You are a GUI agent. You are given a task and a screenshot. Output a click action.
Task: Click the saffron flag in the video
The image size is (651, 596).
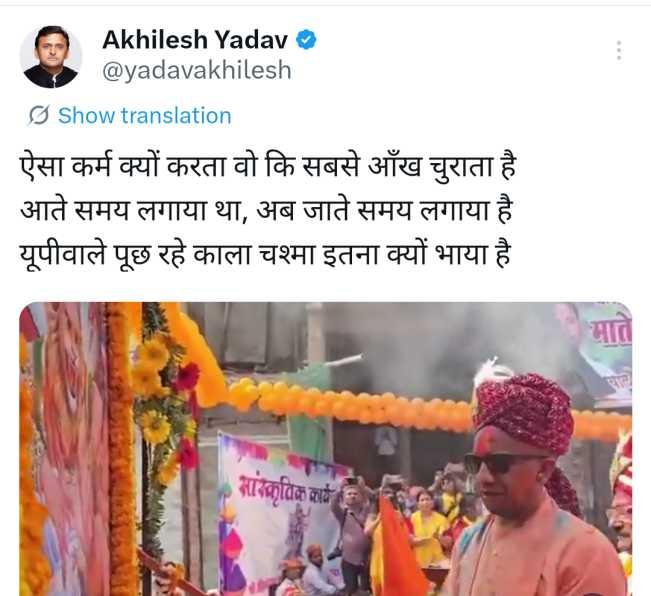tap(398, 548)
